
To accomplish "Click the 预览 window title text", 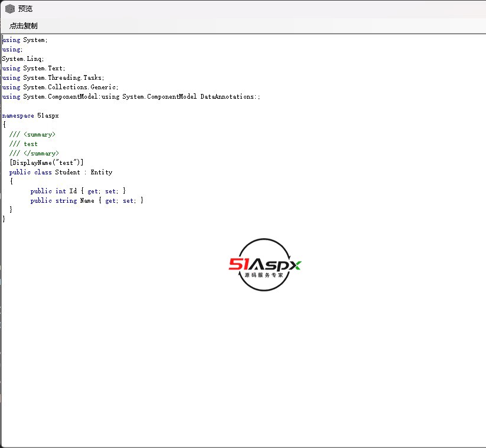I will (25, 9).
